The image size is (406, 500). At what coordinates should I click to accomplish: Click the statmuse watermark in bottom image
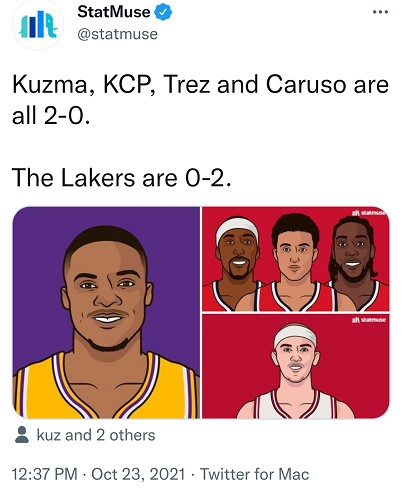coord(369,320)
